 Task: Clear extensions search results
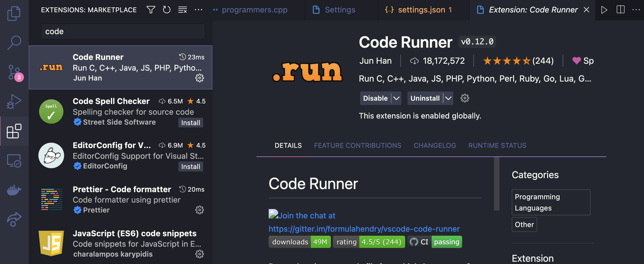coord(183,10)
